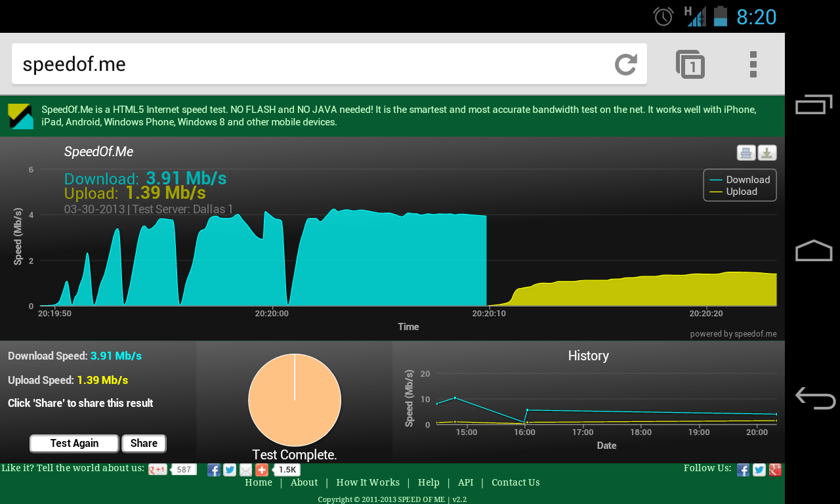Reload the speedof.me page
Image resolution: width=840 pixels, height=504 pixels.
click(626, 64)
